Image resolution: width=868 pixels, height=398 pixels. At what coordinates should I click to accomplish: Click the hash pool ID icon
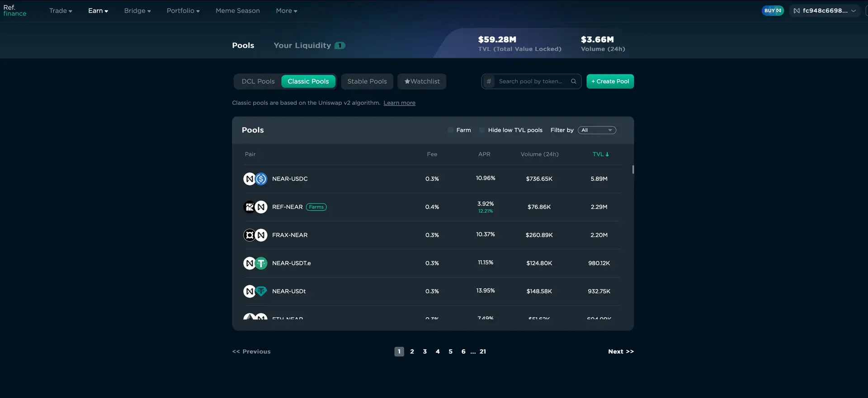point(489,81)
